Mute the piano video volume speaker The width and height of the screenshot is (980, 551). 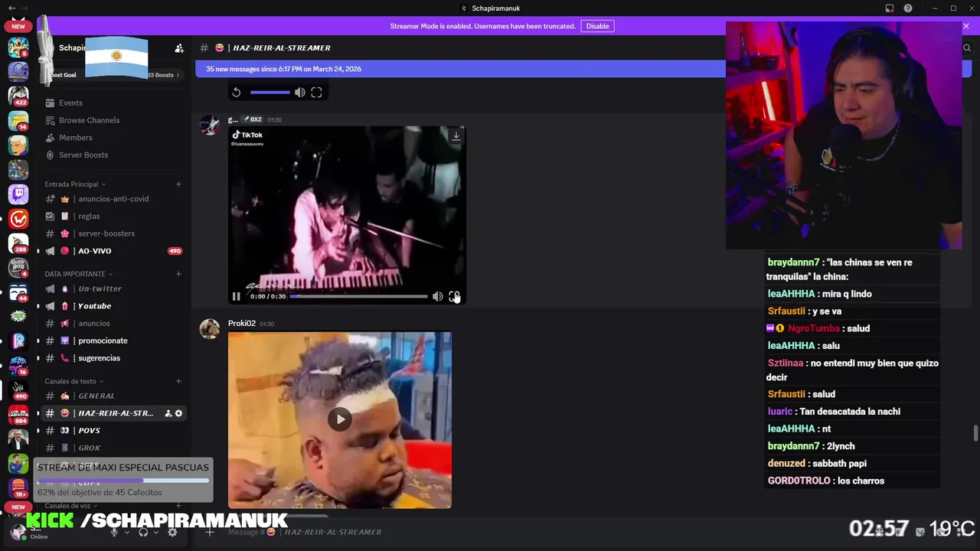click(437, 296)
